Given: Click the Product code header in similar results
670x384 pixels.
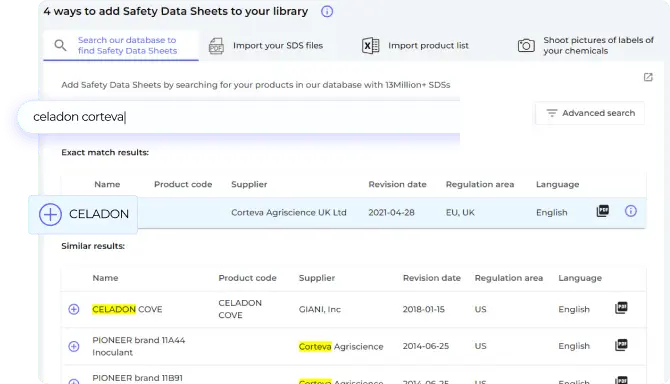Looking at the screenshot, I should coord(247,278).
